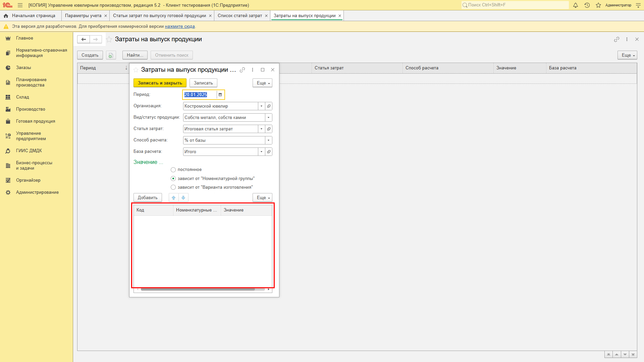Open list page Еще menu

pos(627,55)
